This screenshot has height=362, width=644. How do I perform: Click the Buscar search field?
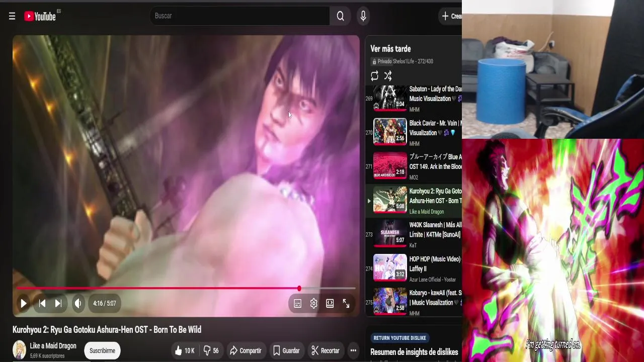click(x=240, y=16)
